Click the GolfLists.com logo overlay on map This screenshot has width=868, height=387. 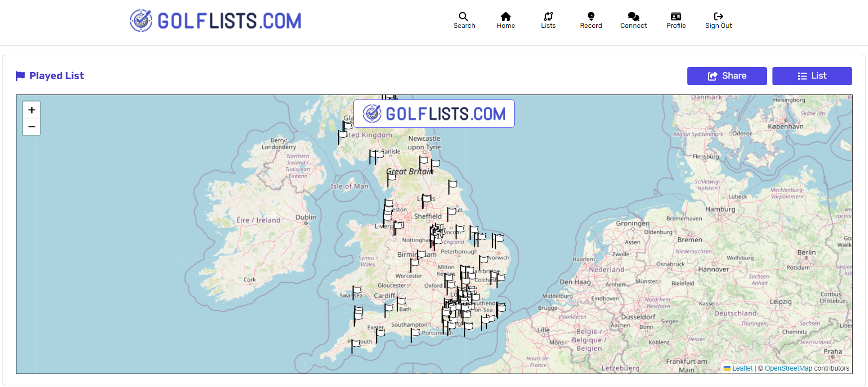coord(434,114)
